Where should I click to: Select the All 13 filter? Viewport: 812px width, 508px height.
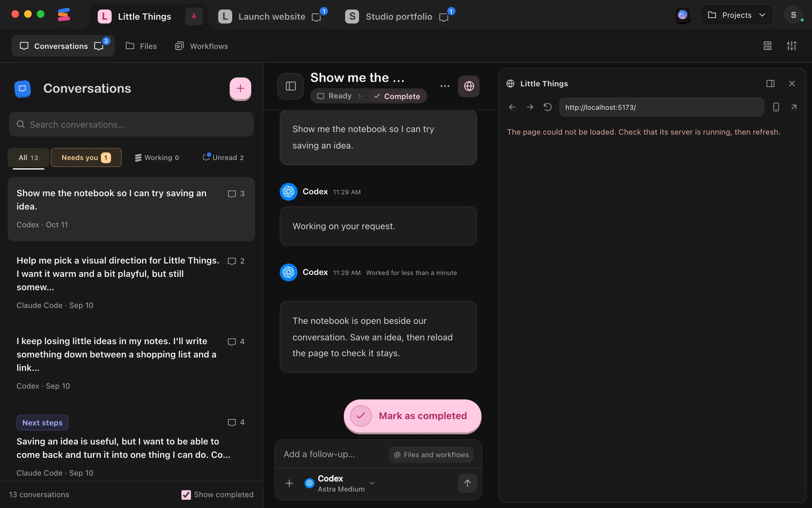[x=29, y=157]
